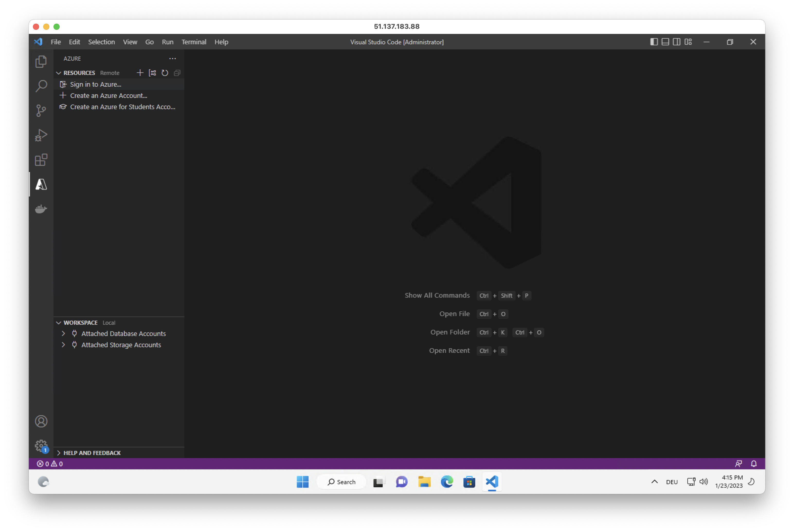
Task: Refresh the Azure Resources list
Action: tap(165, 73)
